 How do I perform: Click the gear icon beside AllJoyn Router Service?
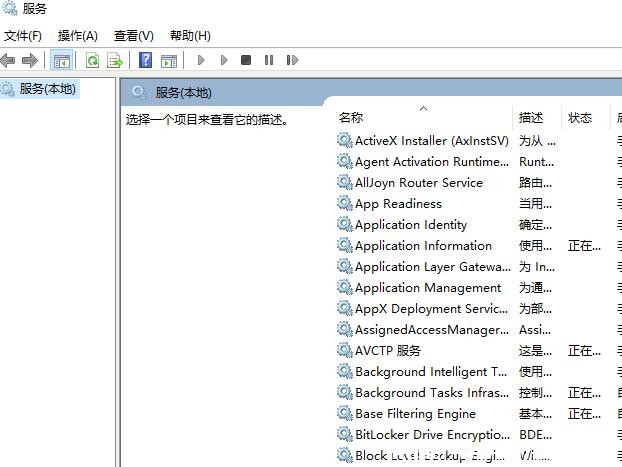[345, 183]
